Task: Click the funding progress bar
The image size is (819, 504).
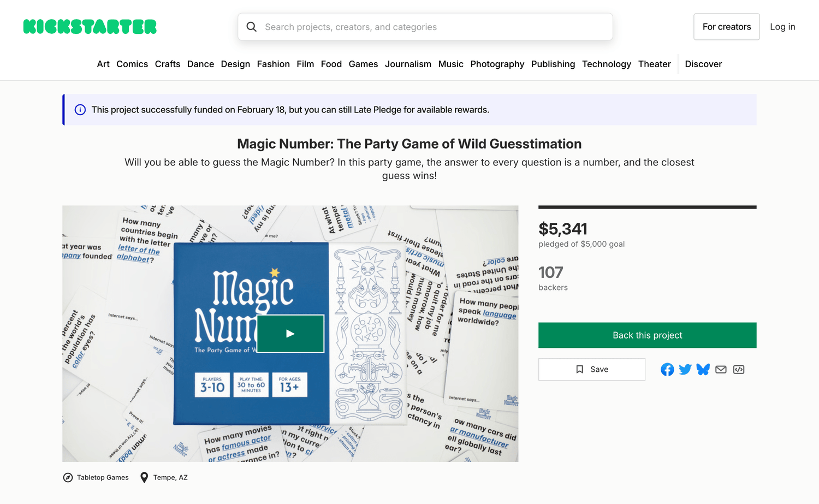Action: coord(647,206)
